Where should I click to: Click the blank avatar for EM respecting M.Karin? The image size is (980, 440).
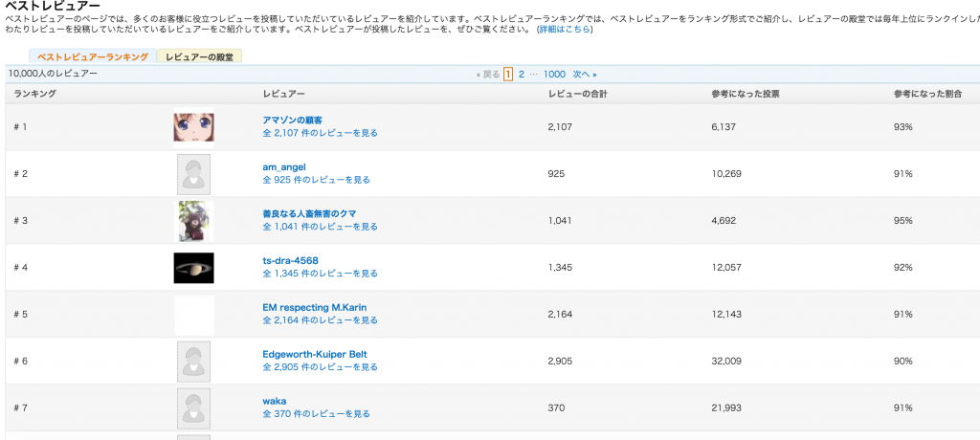[193, 314]
